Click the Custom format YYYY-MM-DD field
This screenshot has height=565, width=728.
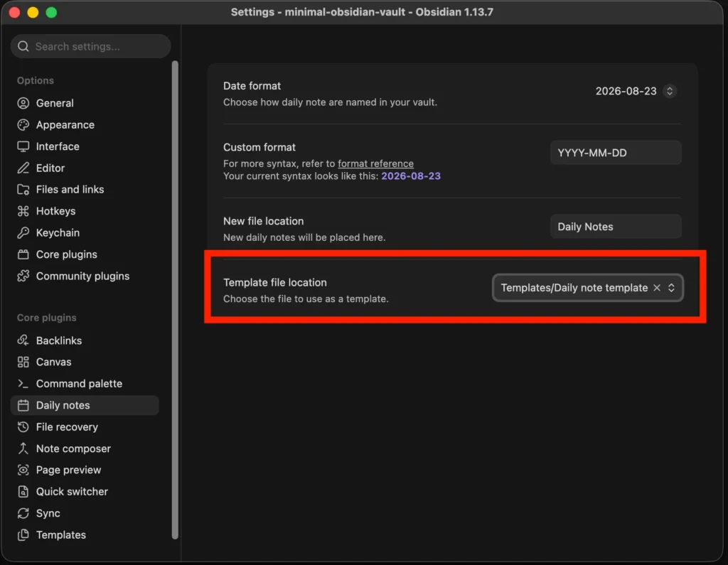point(616,153)
